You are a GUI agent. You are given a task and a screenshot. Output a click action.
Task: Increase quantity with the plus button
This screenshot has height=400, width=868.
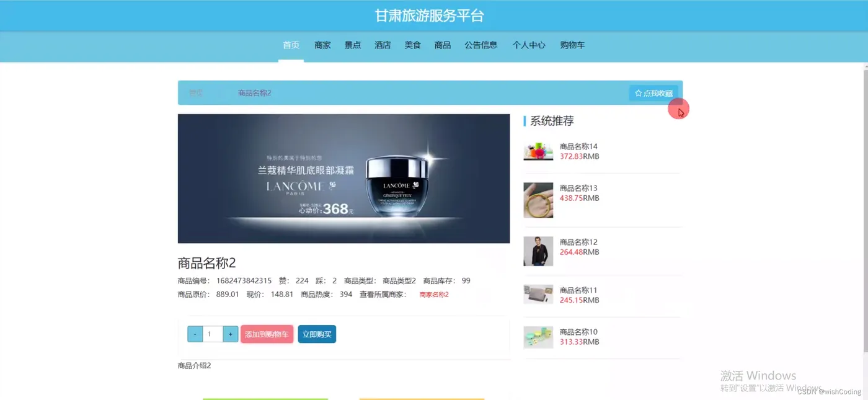[x=230, y=334]
